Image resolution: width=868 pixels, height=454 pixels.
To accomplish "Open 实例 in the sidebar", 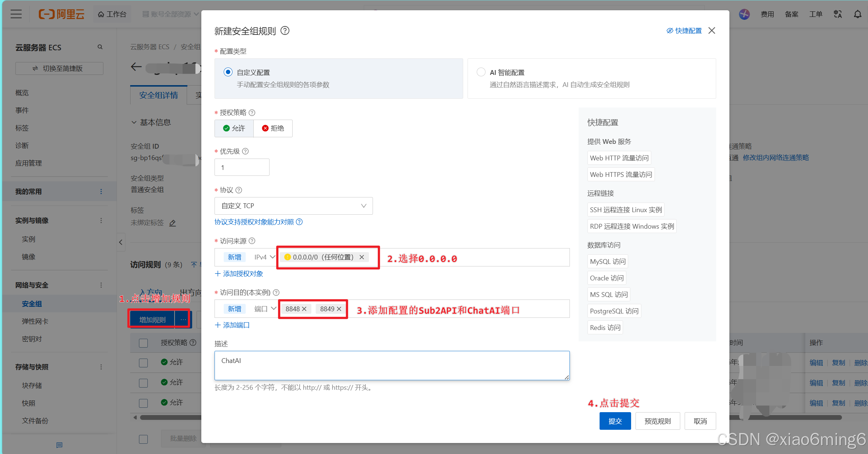I will [x=29, y=239].
